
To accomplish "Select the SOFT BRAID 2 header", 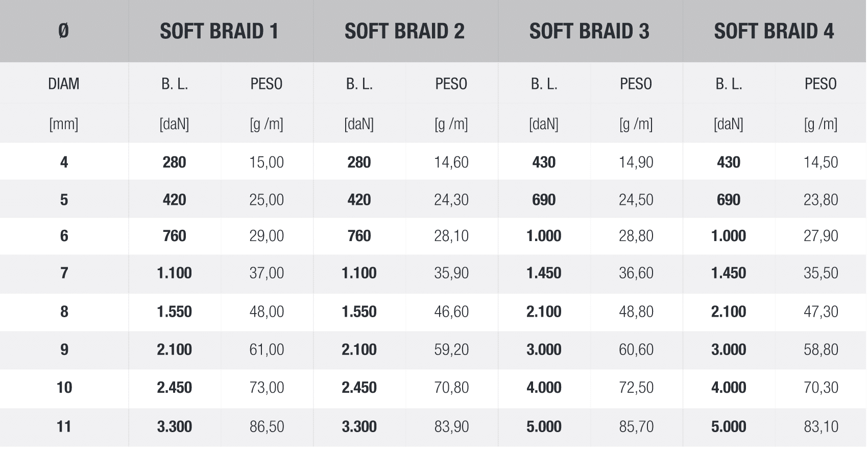I will (x=404, y=31).
